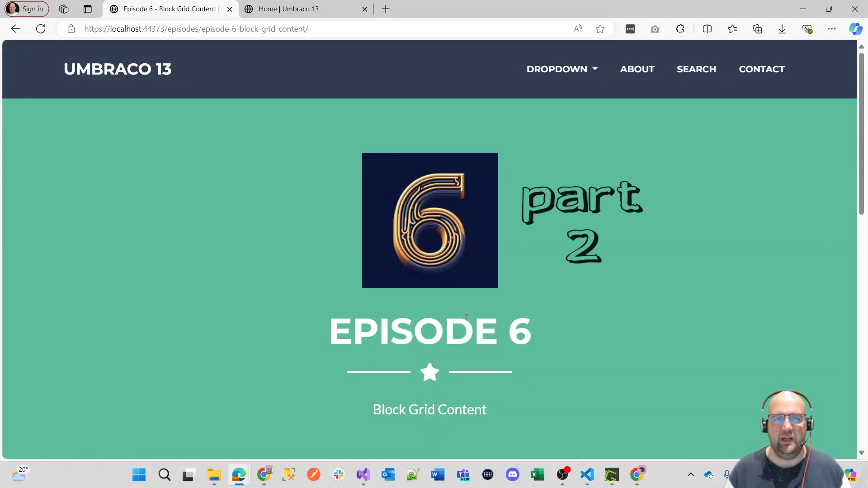Activate Read aloud for the page
This screenshot has height=488, width=868.
point(578,28)
